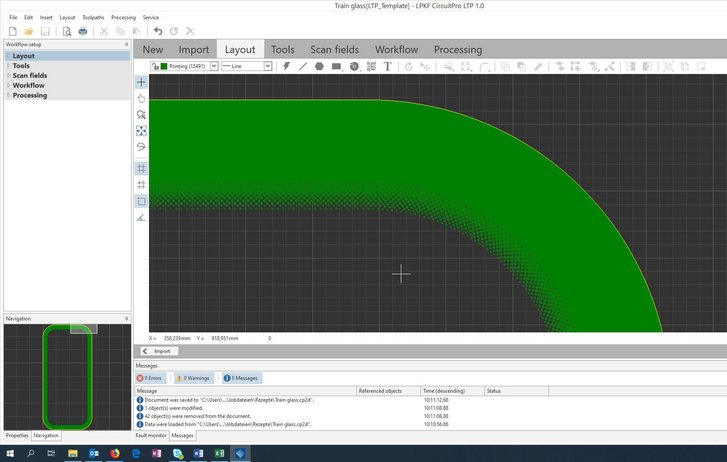Select the Text tool icon
727x462 pixels.
pos(386,66)
